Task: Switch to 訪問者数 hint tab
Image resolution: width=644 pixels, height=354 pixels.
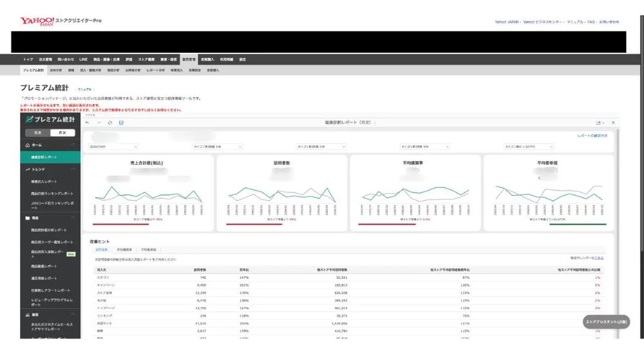Action: [102, 250]
